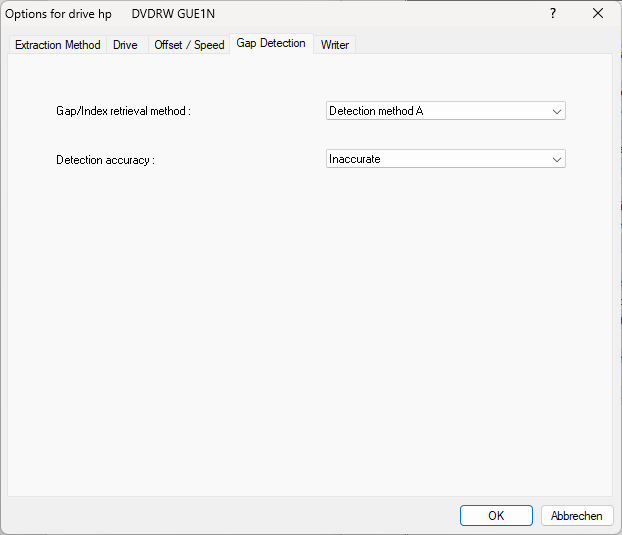Expand the Detection accuracy combo box
The width and height of the screenshot is (622, 535).
pos(445,159)
